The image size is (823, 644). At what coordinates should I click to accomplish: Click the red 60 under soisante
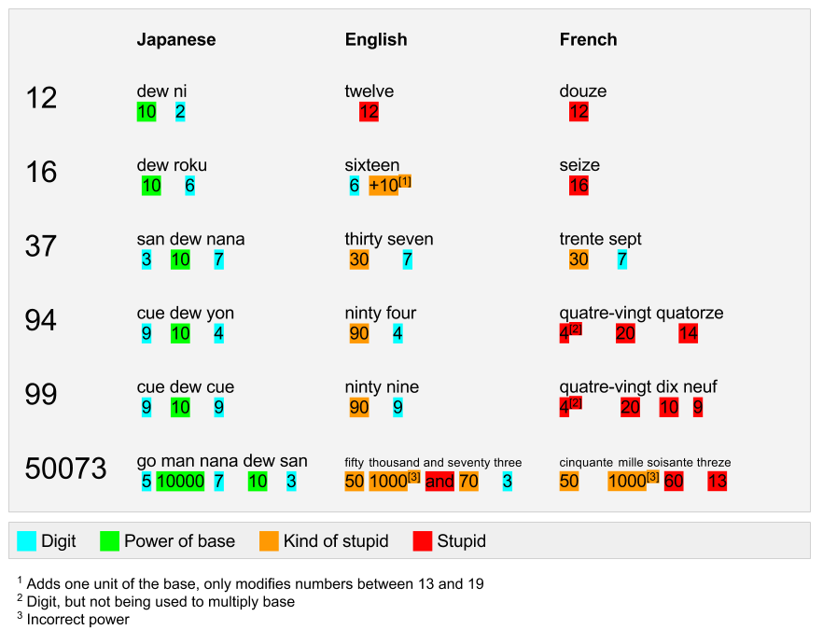[674, 482]
